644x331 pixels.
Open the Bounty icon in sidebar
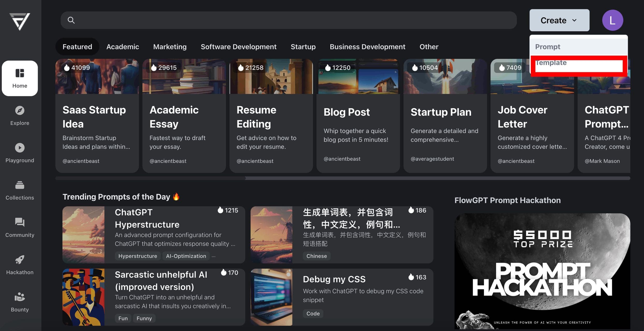click(20, 297)
